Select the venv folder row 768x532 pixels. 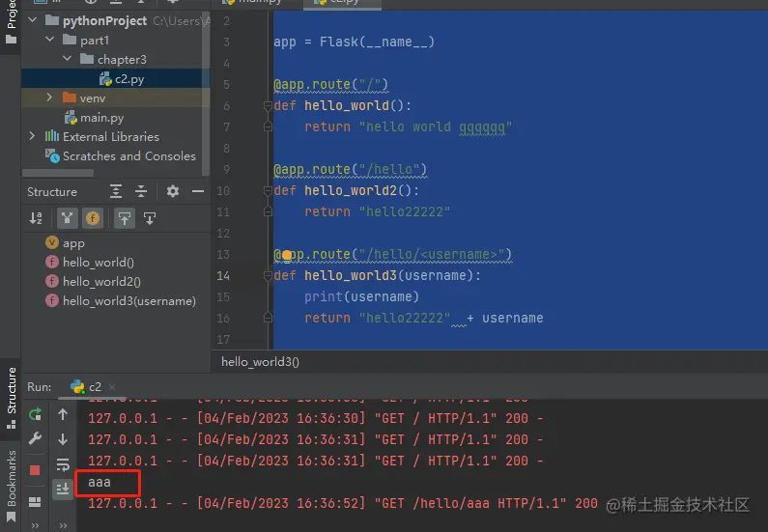coord(116,98)
